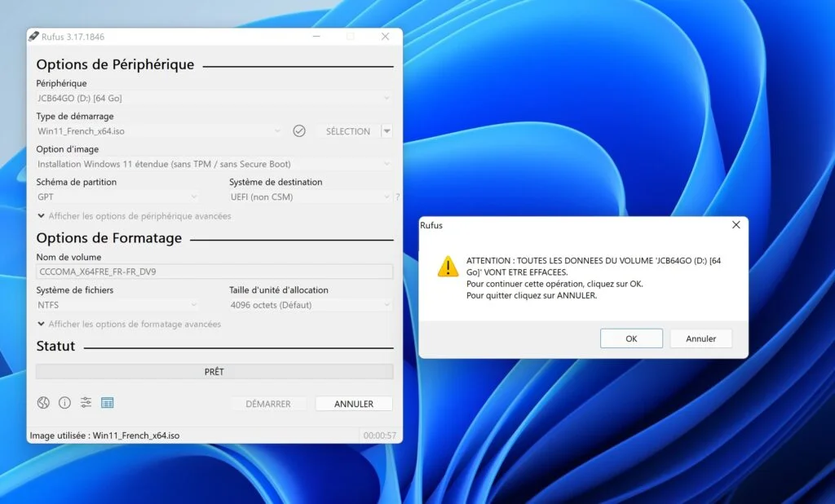Click the PRÊT status progress bar
835x504 pixels.
click(214, 371)
